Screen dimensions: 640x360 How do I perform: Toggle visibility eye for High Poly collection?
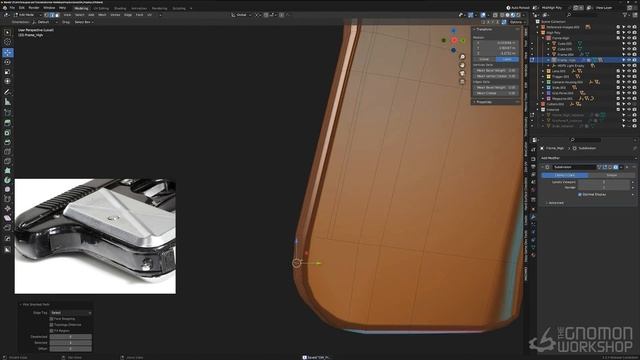629,32
